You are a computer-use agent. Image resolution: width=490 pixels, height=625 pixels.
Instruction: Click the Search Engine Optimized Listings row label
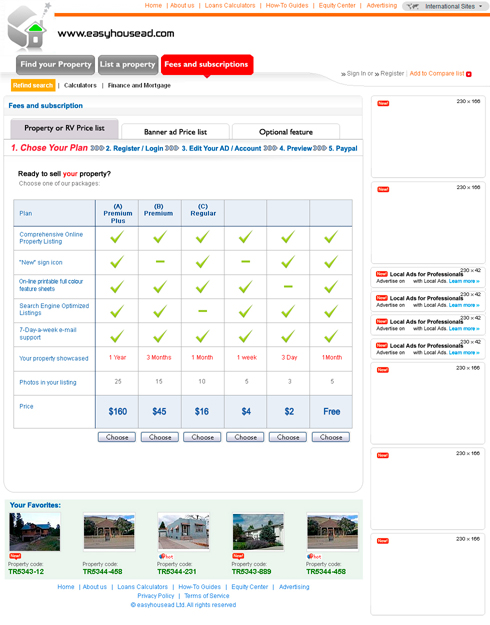tap(54, 309)
